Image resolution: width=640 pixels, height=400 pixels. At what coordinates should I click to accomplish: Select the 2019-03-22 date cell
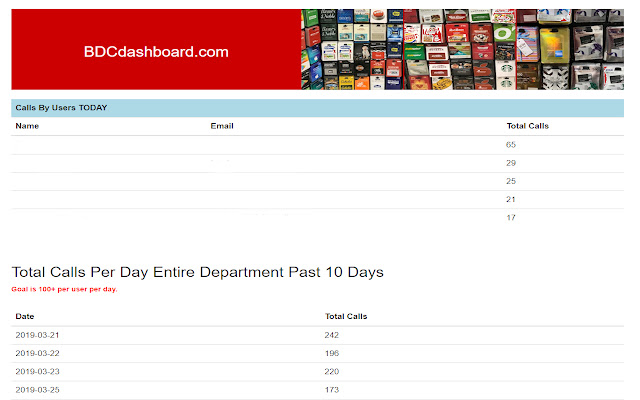click(x=37, y=353)
